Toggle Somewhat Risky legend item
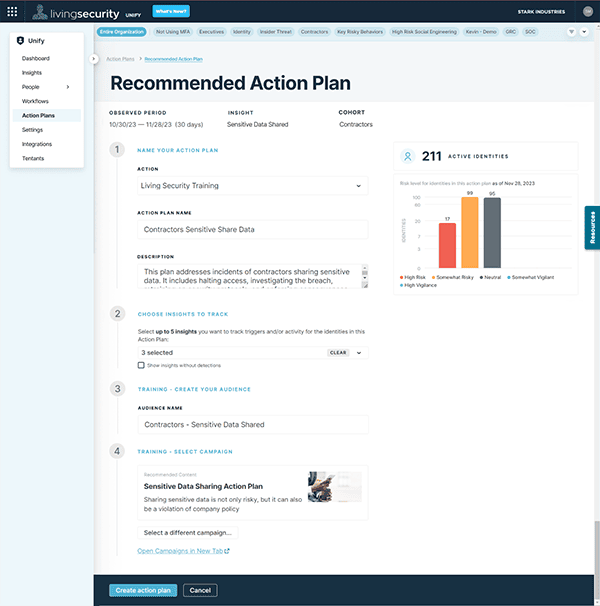600x606 pixels. [x=453, y=277]
